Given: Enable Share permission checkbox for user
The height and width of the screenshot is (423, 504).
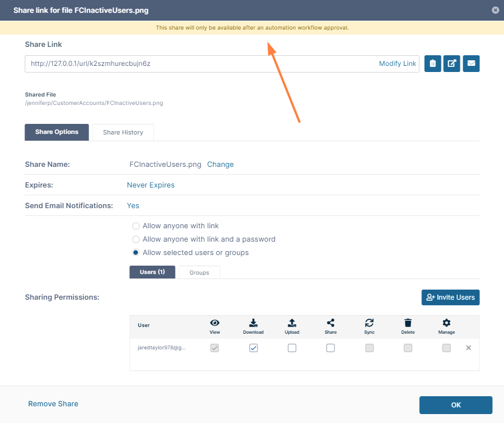Looking at the screenshot, I should (x=331, y=348).
